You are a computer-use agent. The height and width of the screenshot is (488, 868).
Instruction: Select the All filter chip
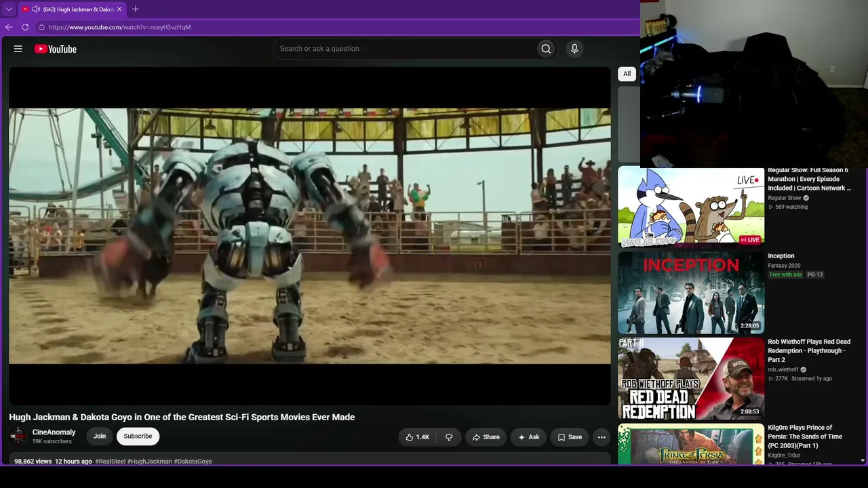click(x=627, y=74)
